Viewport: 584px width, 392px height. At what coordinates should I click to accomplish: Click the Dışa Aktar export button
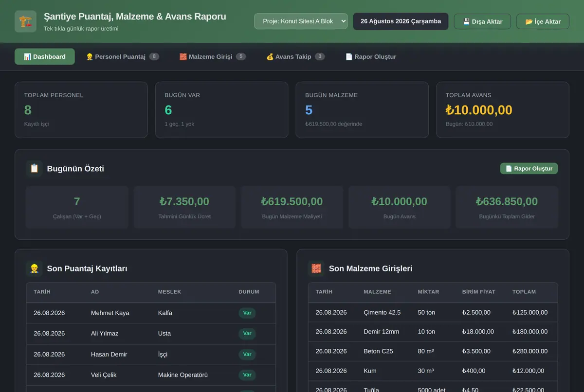pyautogui.click(x=482, y=21)
